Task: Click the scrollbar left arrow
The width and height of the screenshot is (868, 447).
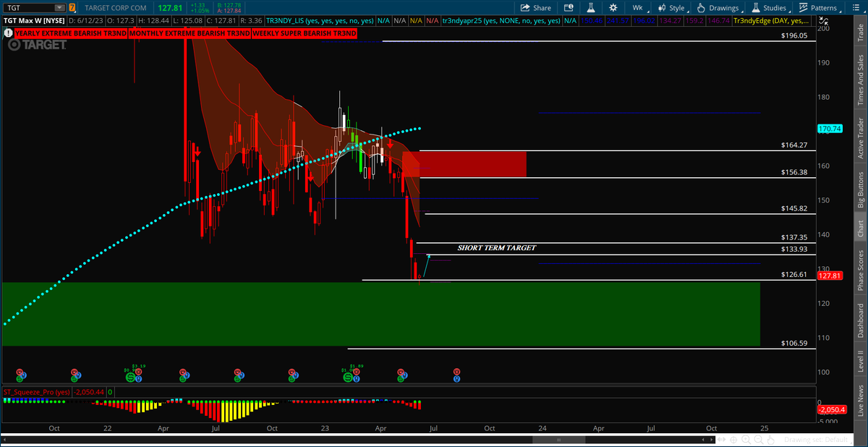Action: pyautogui.click(x=4, y=440)
